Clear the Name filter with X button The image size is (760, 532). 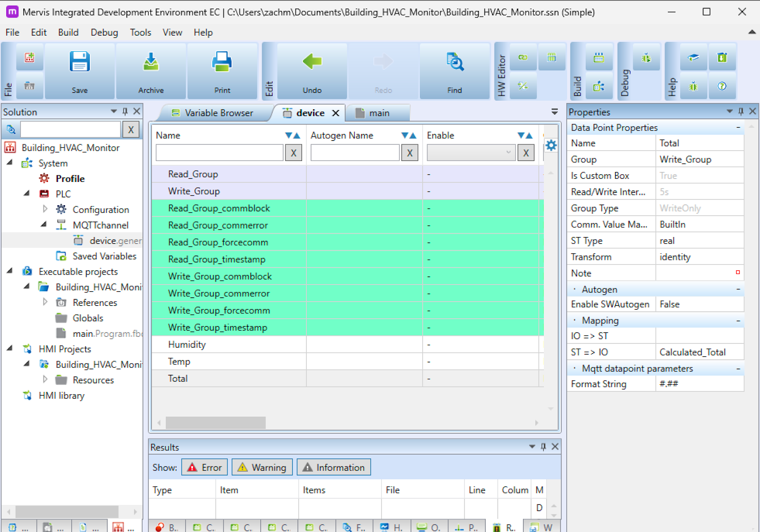click(294, 153)
